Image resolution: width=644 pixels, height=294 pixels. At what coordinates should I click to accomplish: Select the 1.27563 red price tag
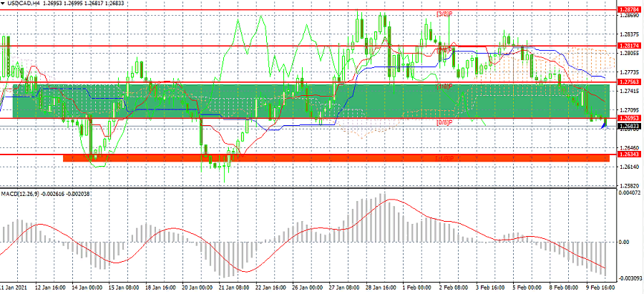click(x=628, y=82)
